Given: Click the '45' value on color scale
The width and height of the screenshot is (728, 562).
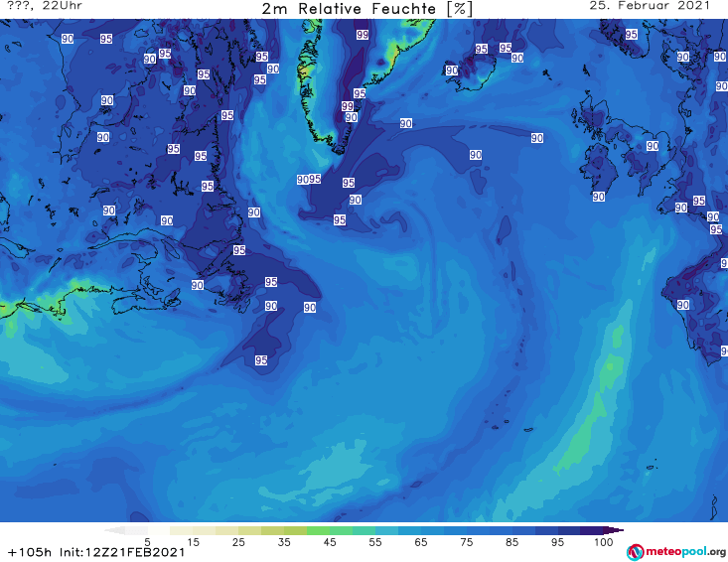Looking at the screenshot, I should pos(330,542).
